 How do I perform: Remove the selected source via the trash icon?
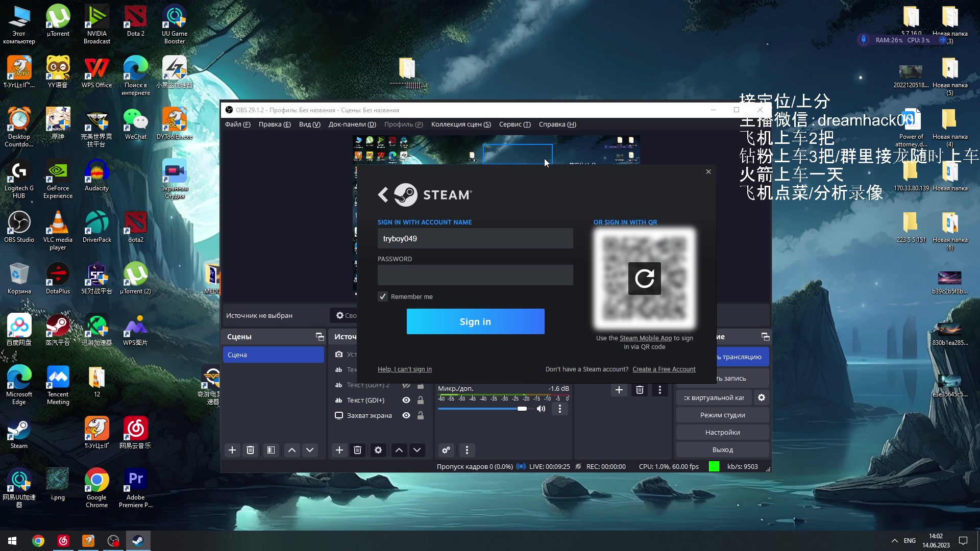pos(357,450)
